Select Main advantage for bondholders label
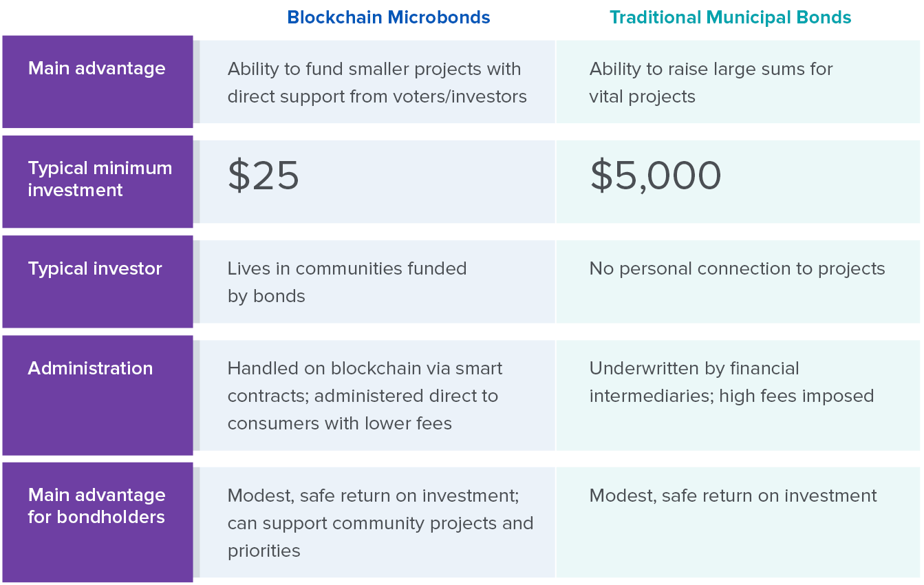This screenshot has height=585, width=924. 97,506
